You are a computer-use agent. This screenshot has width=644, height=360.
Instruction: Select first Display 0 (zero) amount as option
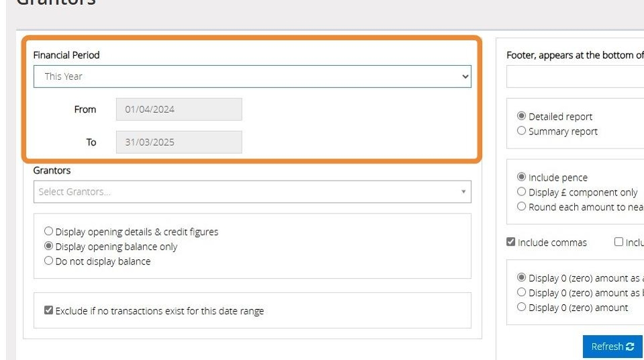521,277
